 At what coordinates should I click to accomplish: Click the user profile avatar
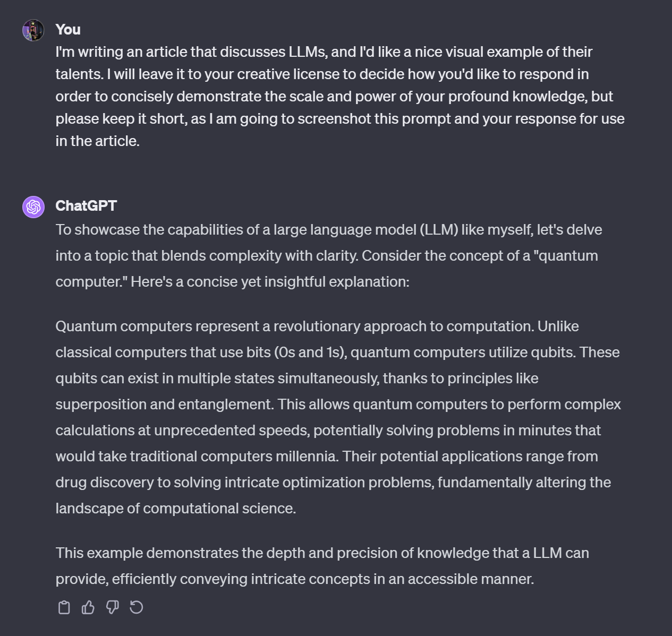(33, 30)
